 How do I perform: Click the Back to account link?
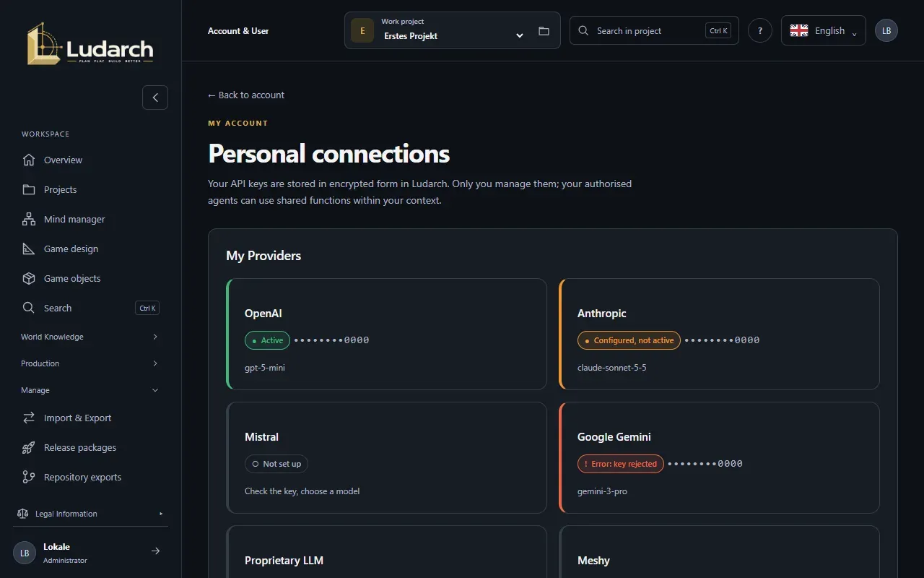[x=246, y=95]
